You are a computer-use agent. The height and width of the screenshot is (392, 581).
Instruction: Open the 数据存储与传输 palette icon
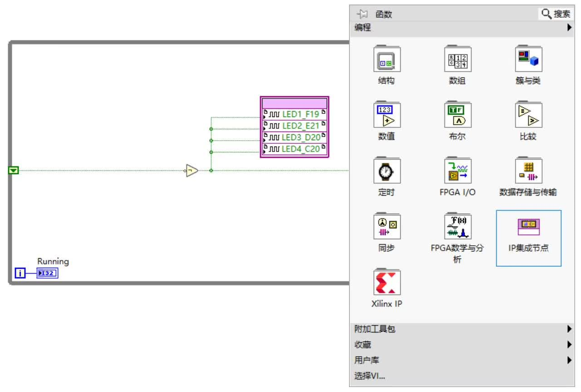coord(528,171)
